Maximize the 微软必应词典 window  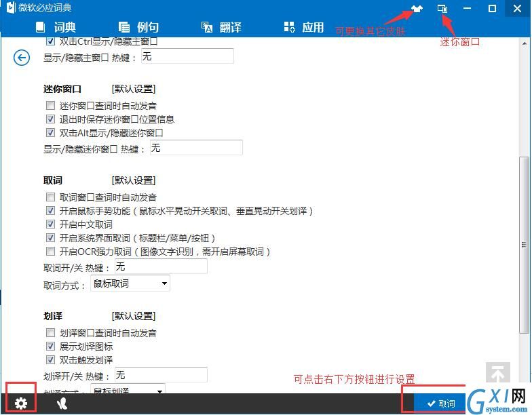pyautogui.click(x=493, y=8)
